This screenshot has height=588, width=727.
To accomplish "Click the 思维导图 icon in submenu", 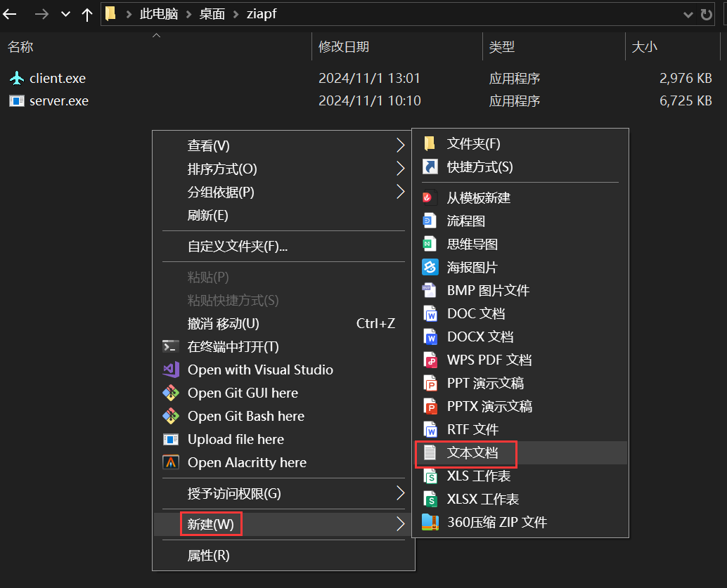I will [x=430, y=244].
